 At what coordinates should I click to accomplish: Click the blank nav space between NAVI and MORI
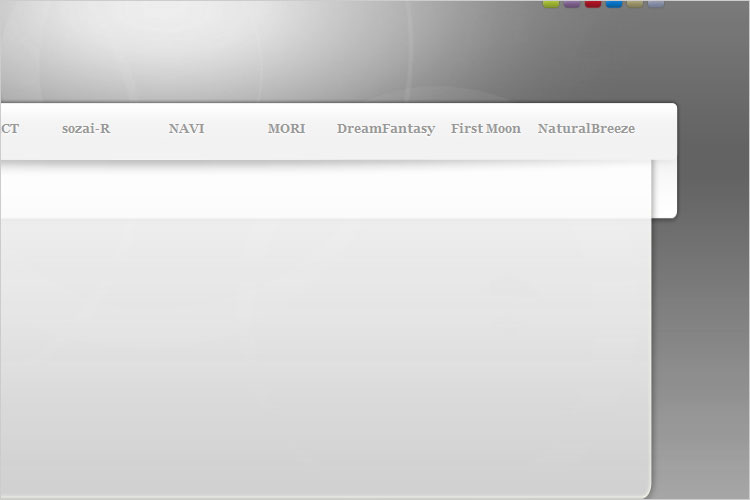click(236, 130)
